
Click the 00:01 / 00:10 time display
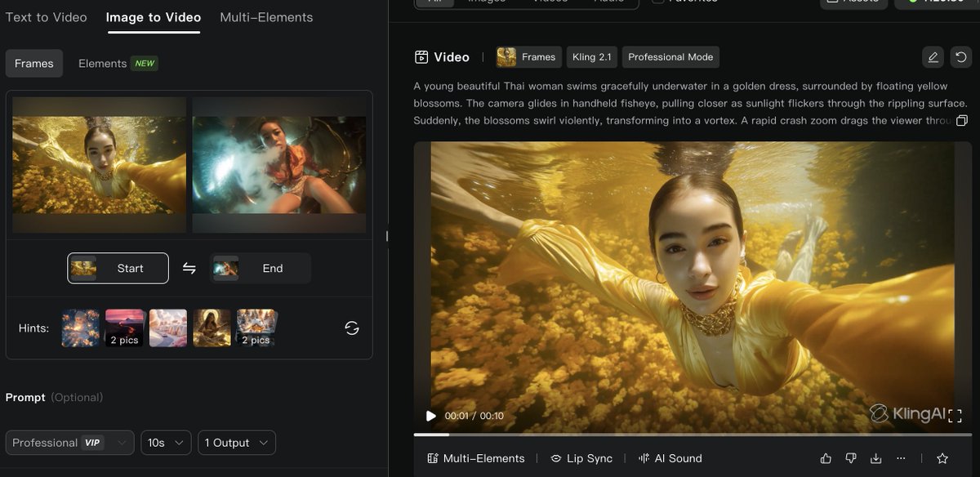(474, 416)
